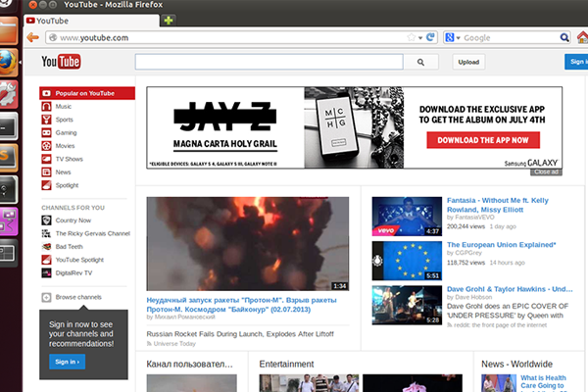Open The European Union Explained link
The width and height of the screenshot is (588, 392).
501,245
